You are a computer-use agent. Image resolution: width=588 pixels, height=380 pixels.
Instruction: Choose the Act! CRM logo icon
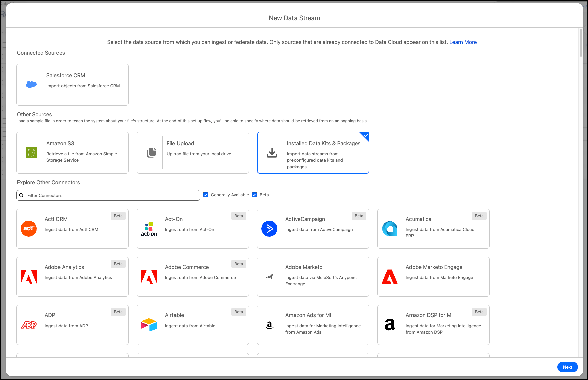(29, 229)
